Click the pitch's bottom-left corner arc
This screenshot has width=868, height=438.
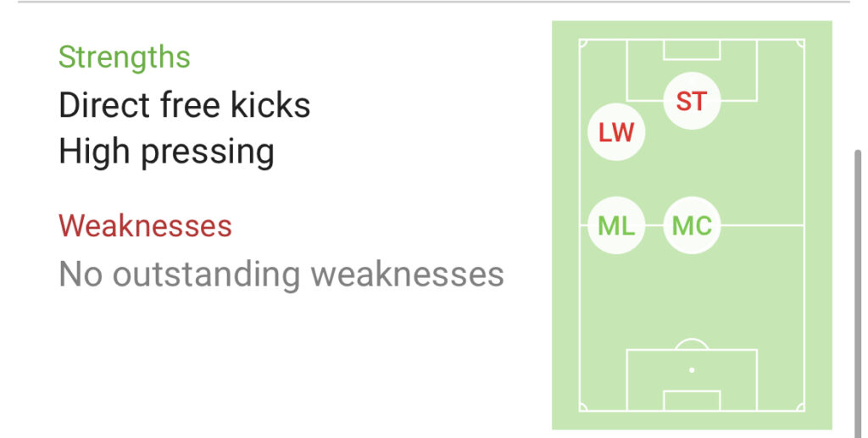coord(582,408)
